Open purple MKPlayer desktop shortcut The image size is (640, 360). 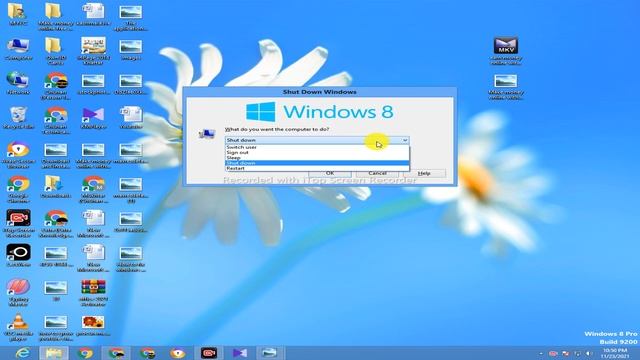pos(93,118)
